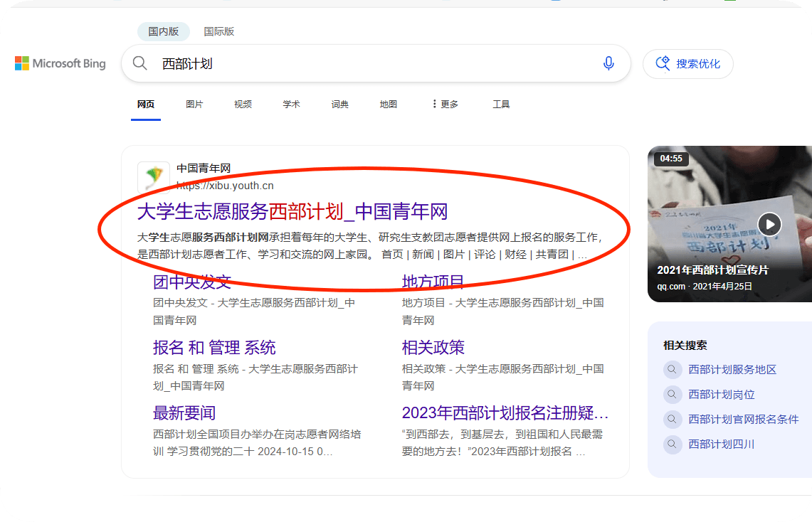Image resolution: width=812 pixels, height=522 pixels.
Task: Expand the 更多 menu
Action: pos(445,105)
